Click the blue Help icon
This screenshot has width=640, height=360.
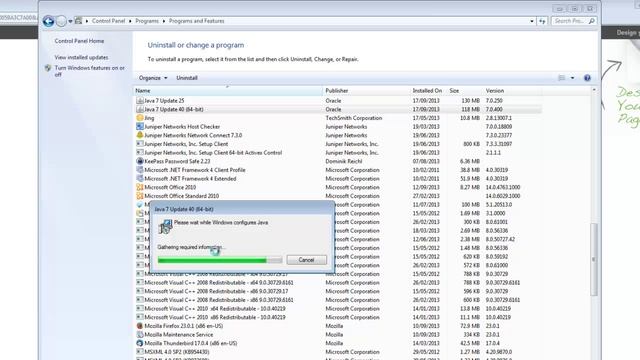click(x=587, y=78)
